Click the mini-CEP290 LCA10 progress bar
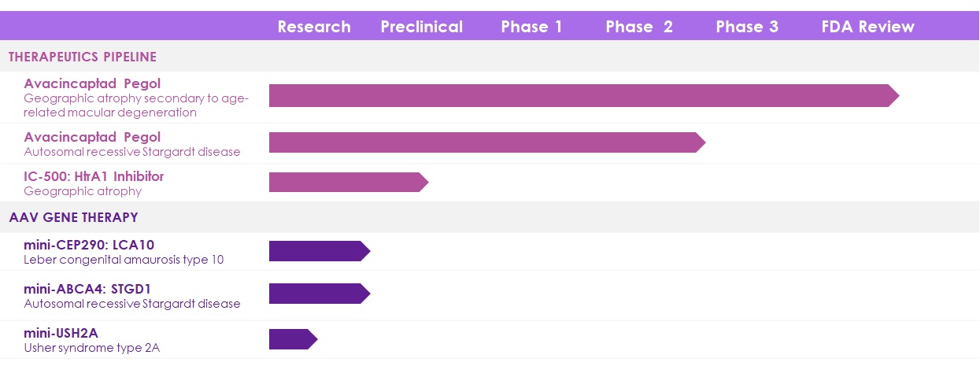980x388 pixels. [318, 251]
